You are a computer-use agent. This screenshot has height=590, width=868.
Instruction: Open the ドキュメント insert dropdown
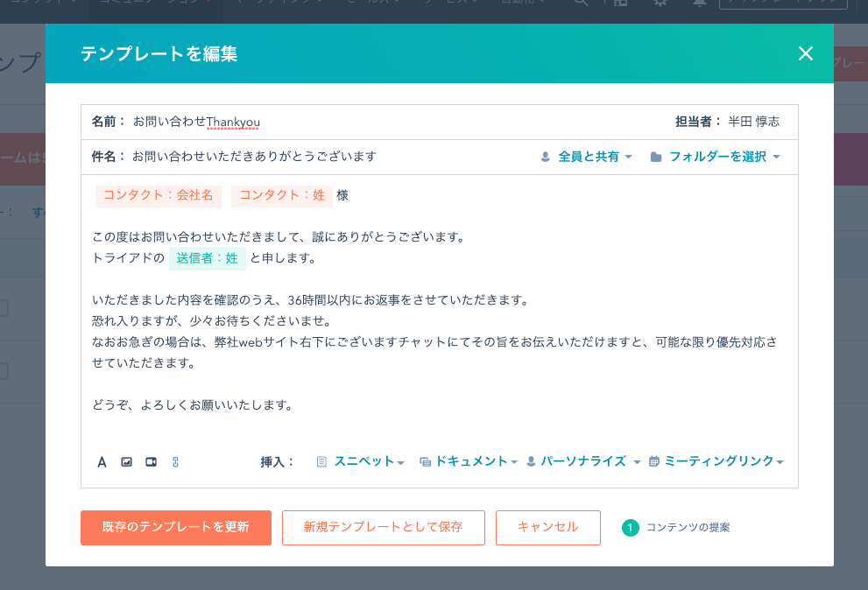pyautogui.click(x=469, y=461)
